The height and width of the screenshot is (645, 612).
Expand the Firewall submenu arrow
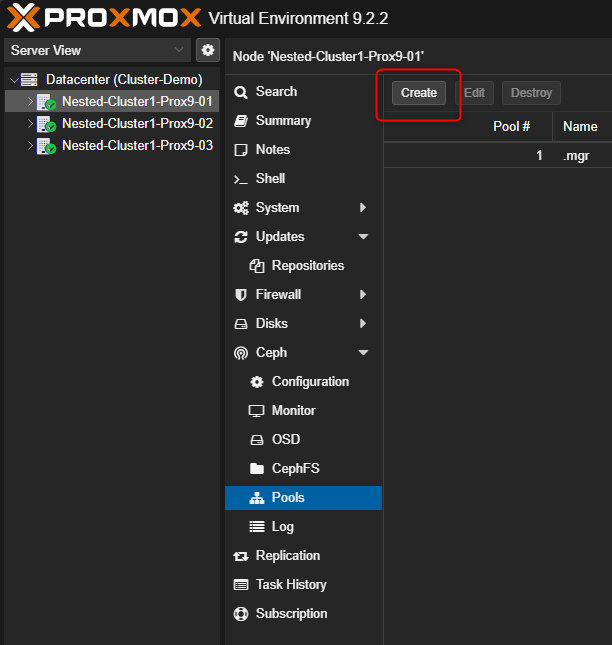pyautogui.click(x=363, y=295)
